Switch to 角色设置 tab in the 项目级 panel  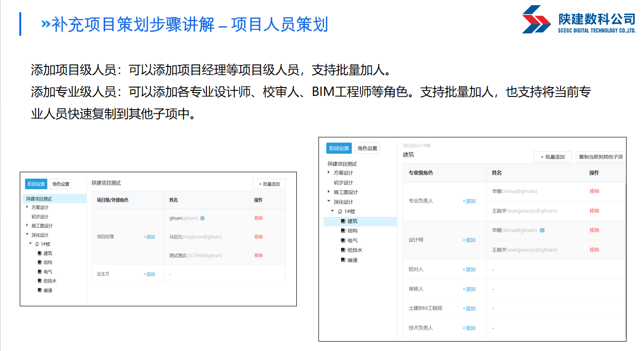pos(61,184)
